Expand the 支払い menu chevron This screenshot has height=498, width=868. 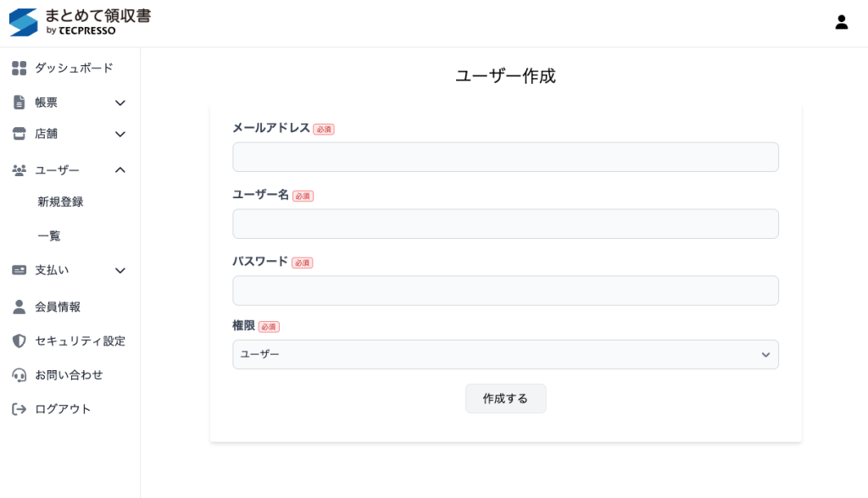click(x=120, y=270)
